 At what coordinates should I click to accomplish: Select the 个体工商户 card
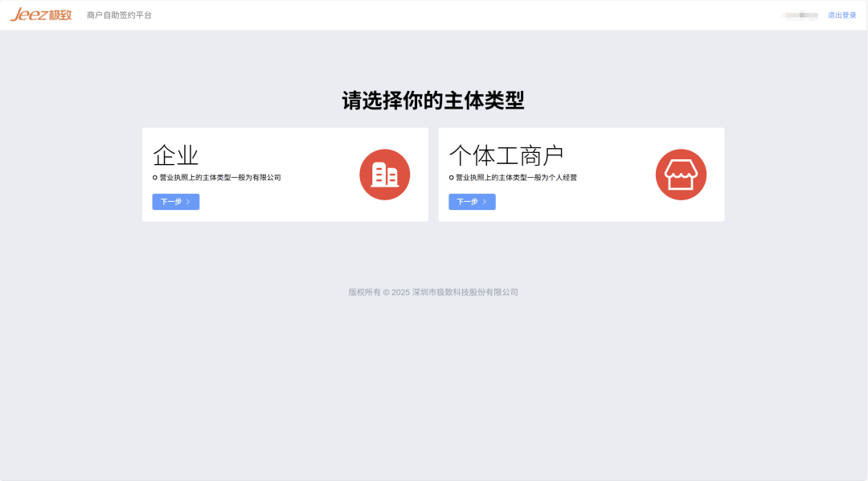coord(582,174)
